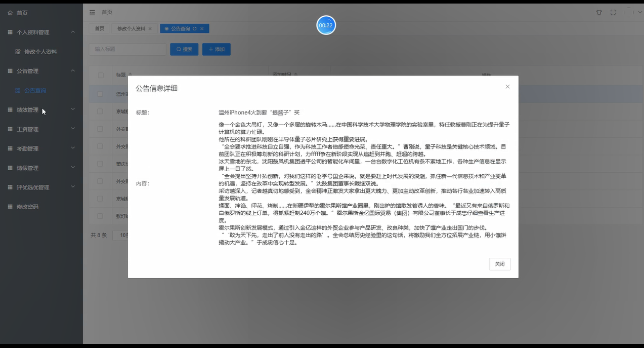The width and height of the screenshot is (644, 348).
Task: Click the icon beside 修改个人资料 in sidebar
Action: (x=18, y=52)
